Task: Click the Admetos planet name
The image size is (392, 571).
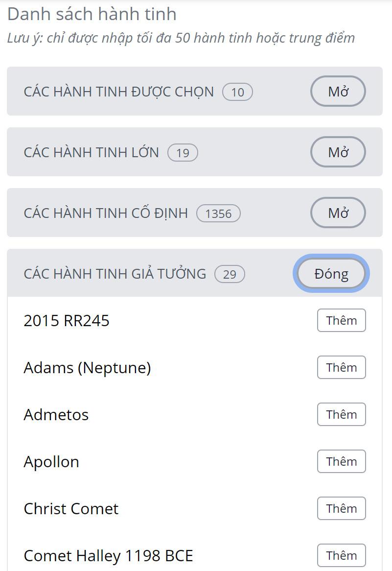Action: [x=56, y=414]
